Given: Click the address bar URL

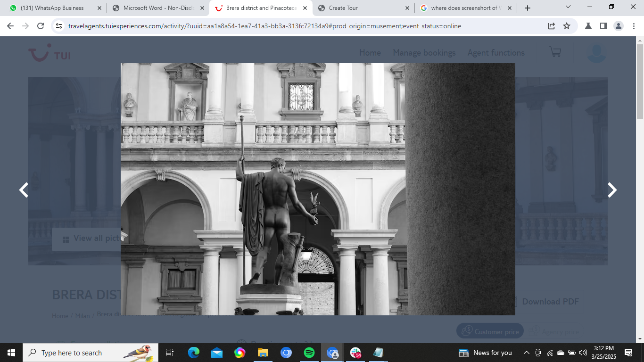Looking at the screenshot, I should [264, 26].
